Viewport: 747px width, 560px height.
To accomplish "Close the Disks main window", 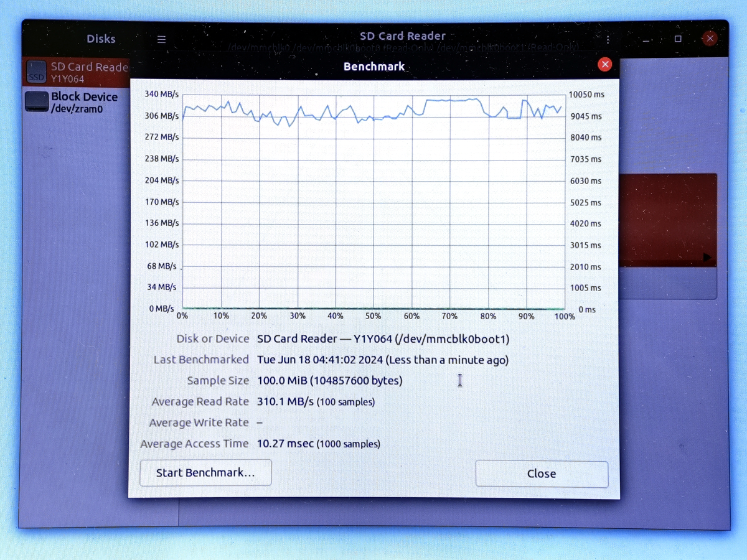I will (710, 39).
